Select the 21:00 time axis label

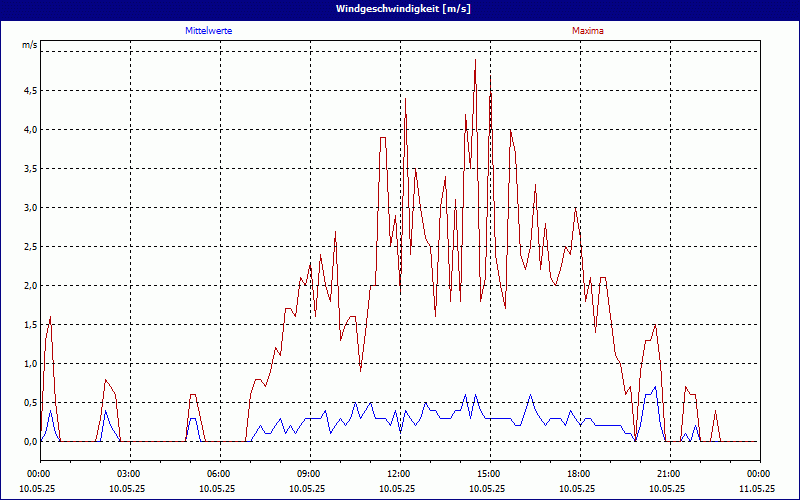[669, 474]
